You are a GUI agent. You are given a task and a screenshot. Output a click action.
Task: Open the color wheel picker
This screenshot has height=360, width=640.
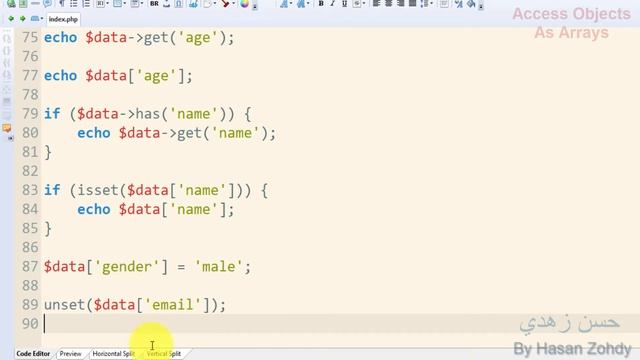(244, 3)
